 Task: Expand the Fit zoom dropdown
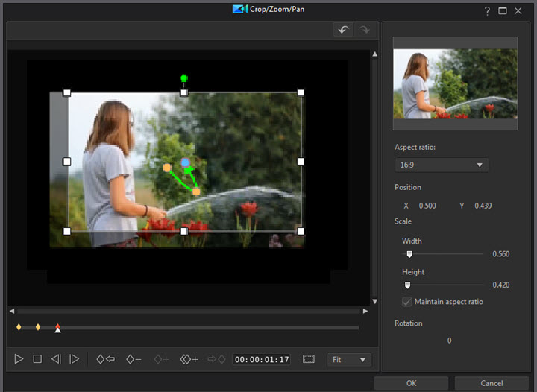(x=349, y=360)
